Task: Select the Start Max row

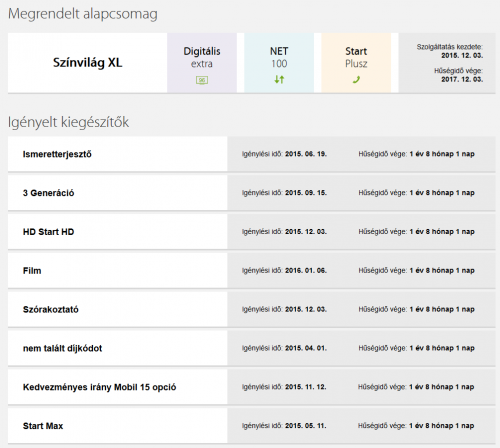Action: point(252,426)
